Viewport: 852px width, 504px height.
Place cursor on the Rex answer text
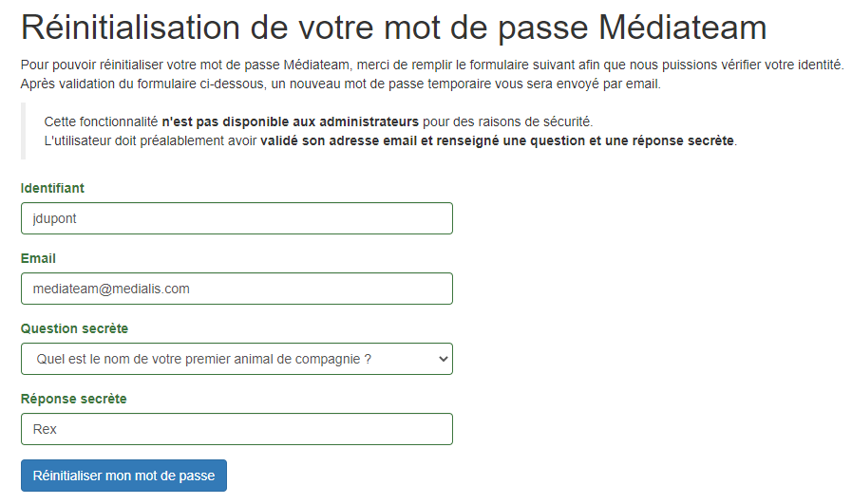(45, 429)
